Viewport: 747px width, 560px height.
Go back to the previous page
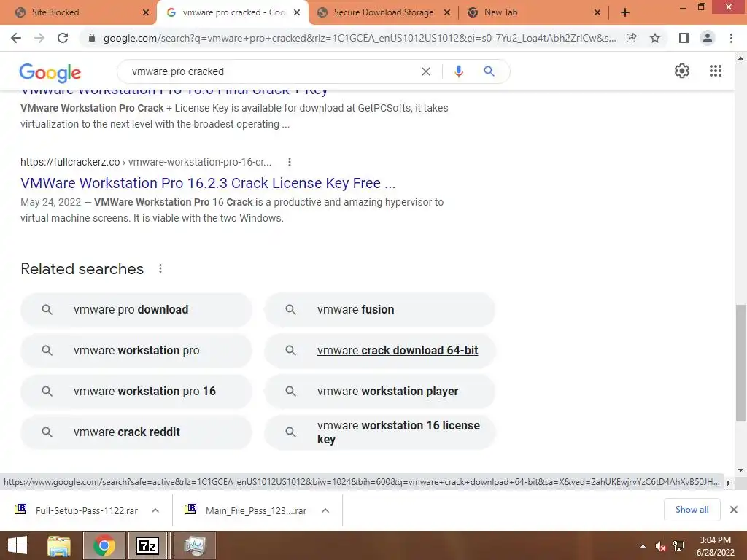(x=16, y=38)
